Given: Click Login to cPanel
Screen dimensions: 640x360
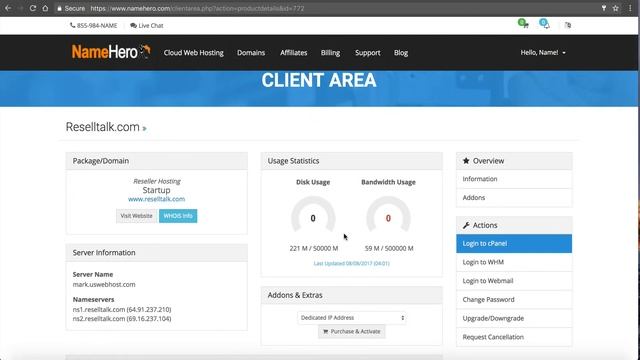Looking at the screenshot, I should click(514, 244).
